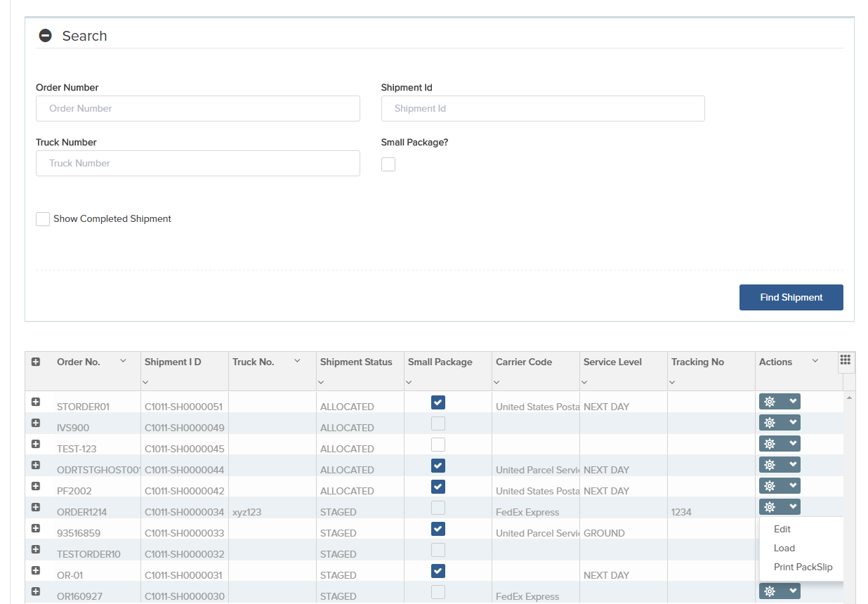
Task: Expand row for order ORDER1214
Action: [36, 508]
